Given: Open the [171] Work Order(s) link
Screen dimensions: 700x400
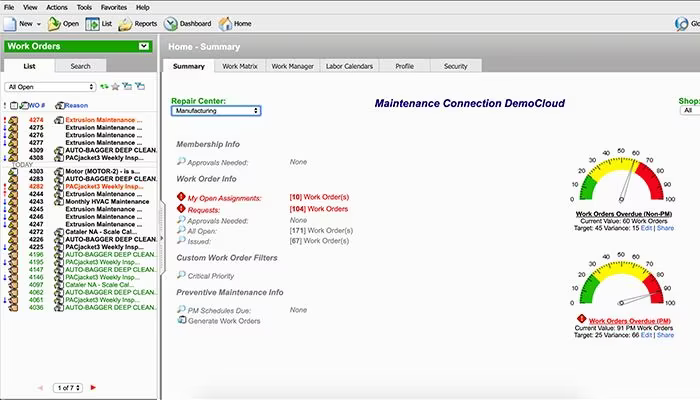Looking at the screenshot, I should point(321,230).
